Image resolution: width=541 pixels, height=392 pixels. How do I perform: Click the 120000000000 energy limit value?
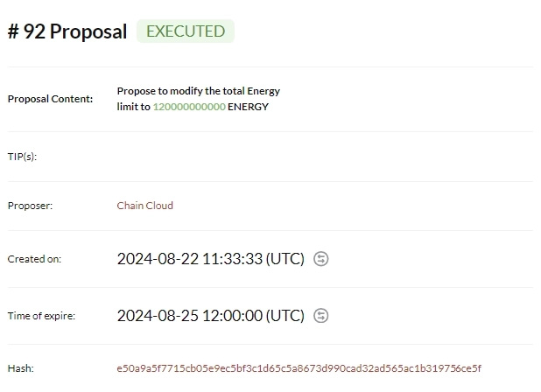pos(189,107)
